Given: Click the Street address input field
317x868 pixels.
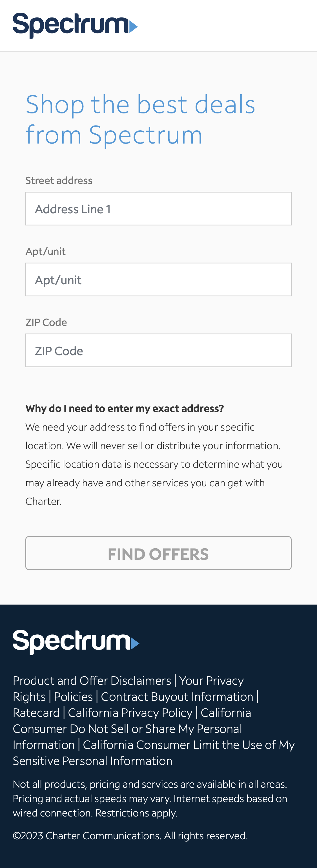Looking at the screenshot, I should pos(158,208).
